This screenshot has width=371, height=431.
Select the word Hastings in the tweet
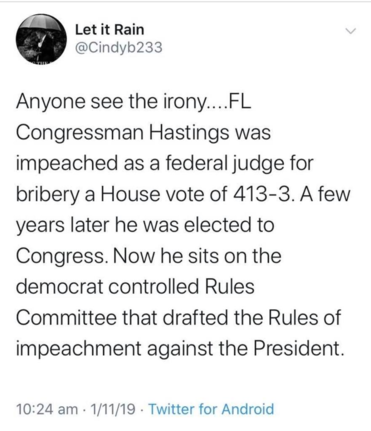click(x=189, y=133)
